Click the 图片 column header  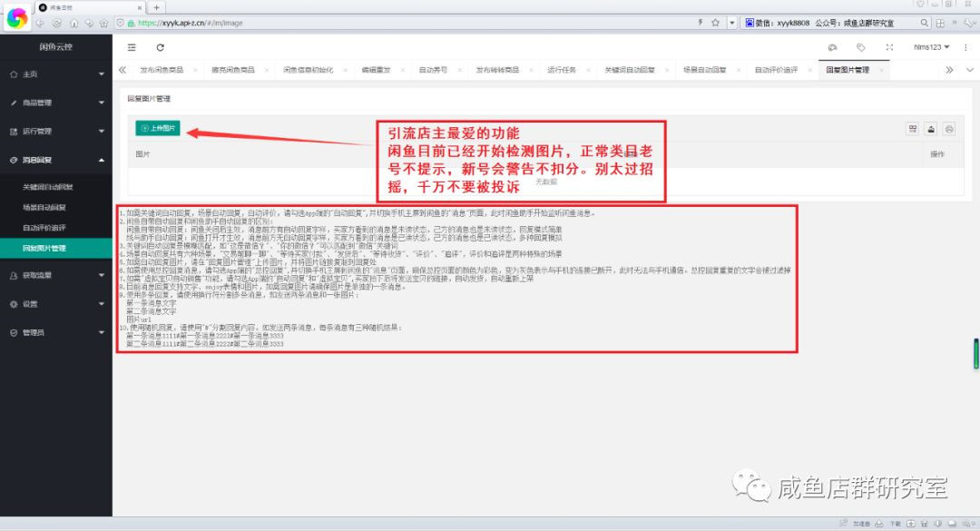(x=142, y=154)
